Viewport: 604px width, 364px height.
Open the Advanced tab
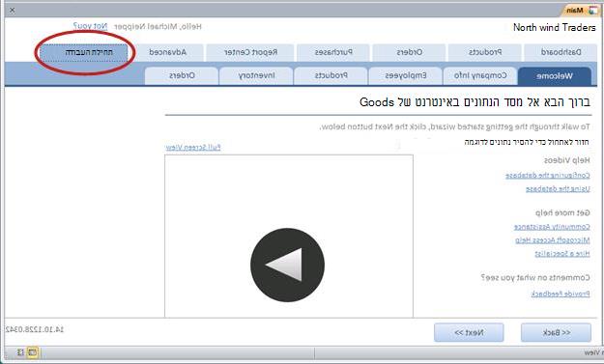167,52
